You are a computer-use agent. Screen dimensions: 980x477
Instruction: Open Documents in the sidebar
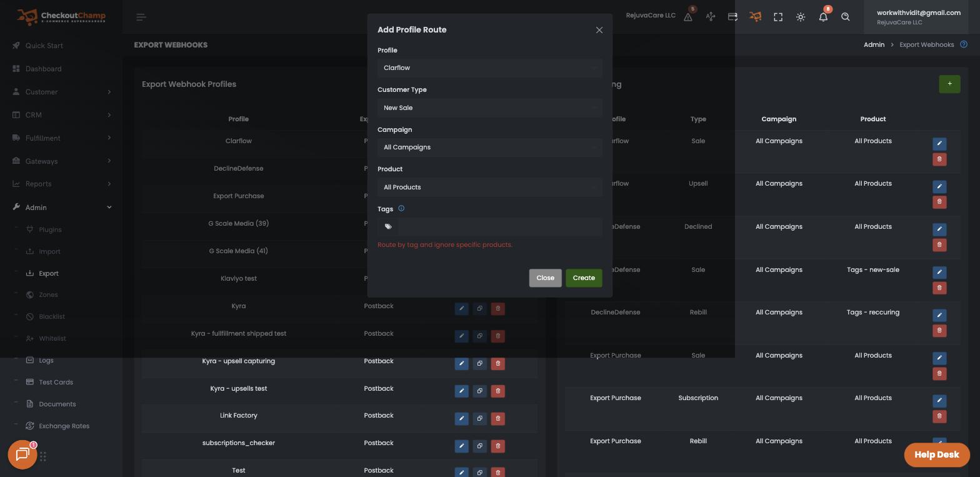point(57,404)
